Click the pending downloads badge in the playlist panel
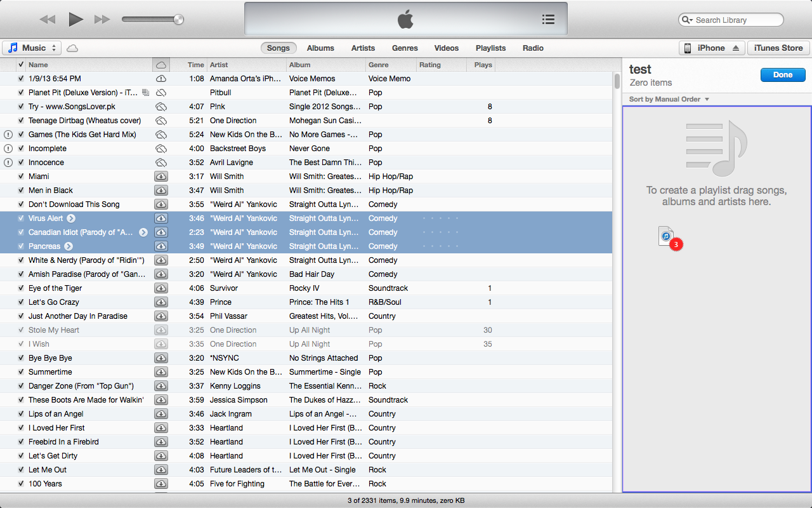 [x=675, y=244]
